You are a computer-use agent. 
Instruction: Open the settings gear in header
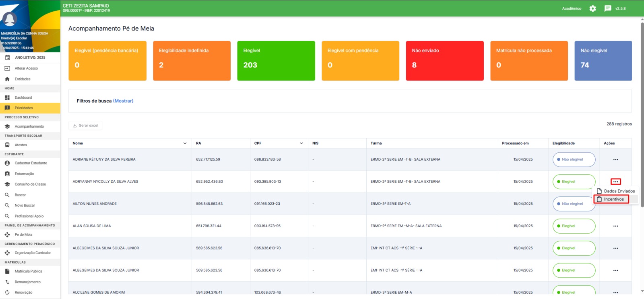tap(592, 8)
